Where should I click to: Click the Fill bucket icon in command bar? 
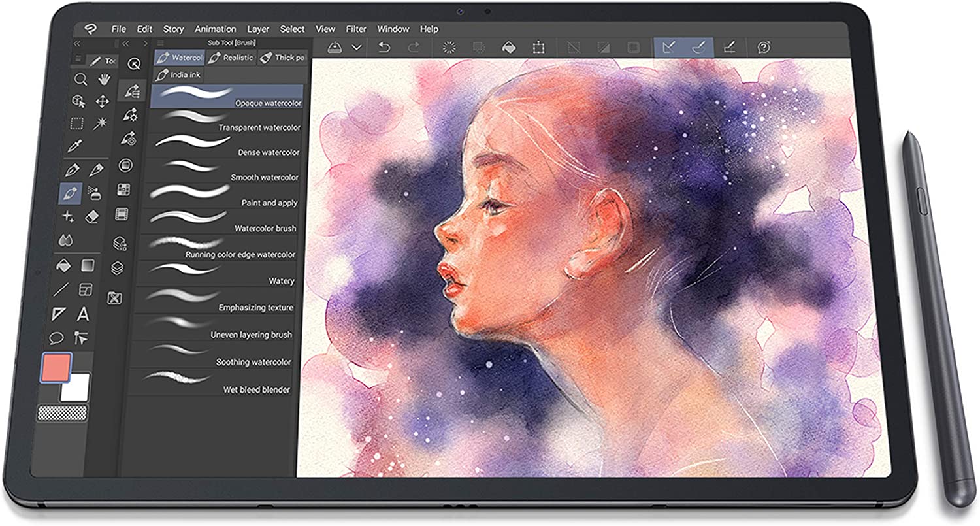click(x=508, y=47)
